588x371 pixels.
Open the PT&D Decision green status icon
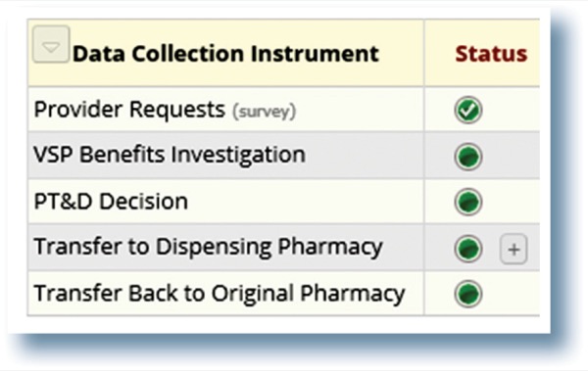coord(468,202)
